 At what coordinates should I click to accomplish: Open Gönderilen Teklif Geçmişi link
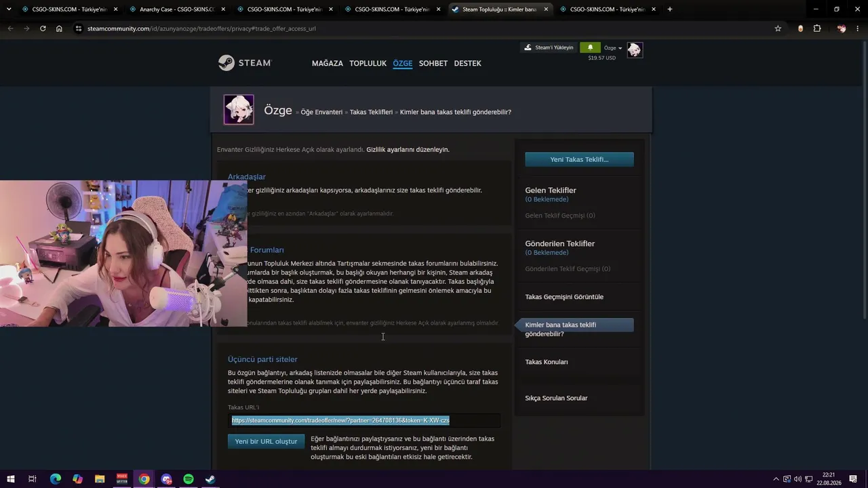[x=568, y=268]
